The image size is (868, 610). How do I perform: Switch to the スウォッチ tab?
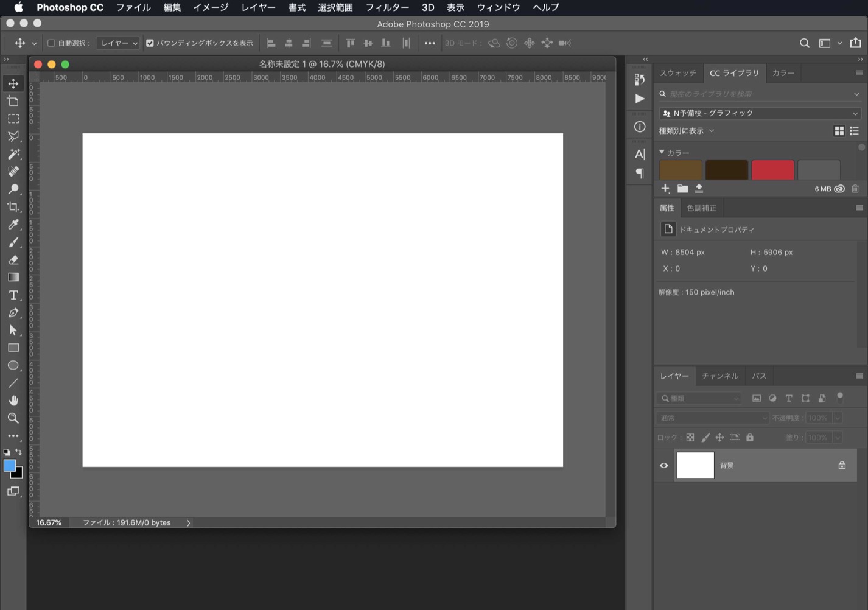pyautogui.click(x=678, y=73)
